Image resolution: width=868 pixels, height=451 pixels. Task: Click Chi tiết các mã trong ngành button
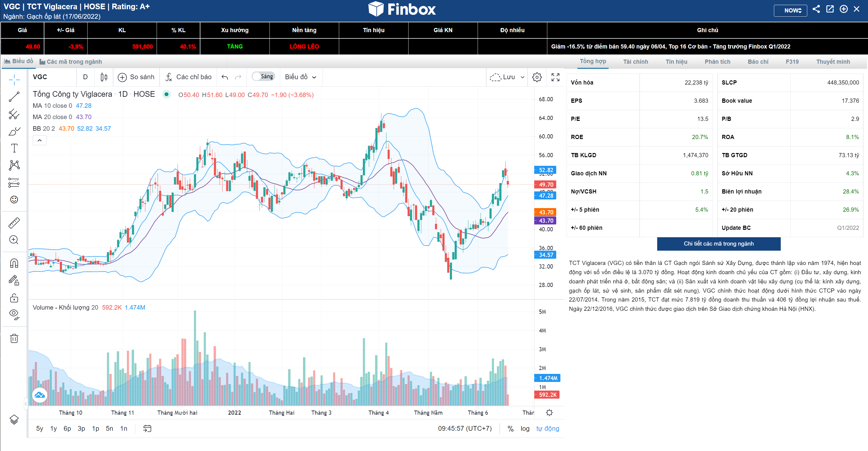click(x=719, y=244)
